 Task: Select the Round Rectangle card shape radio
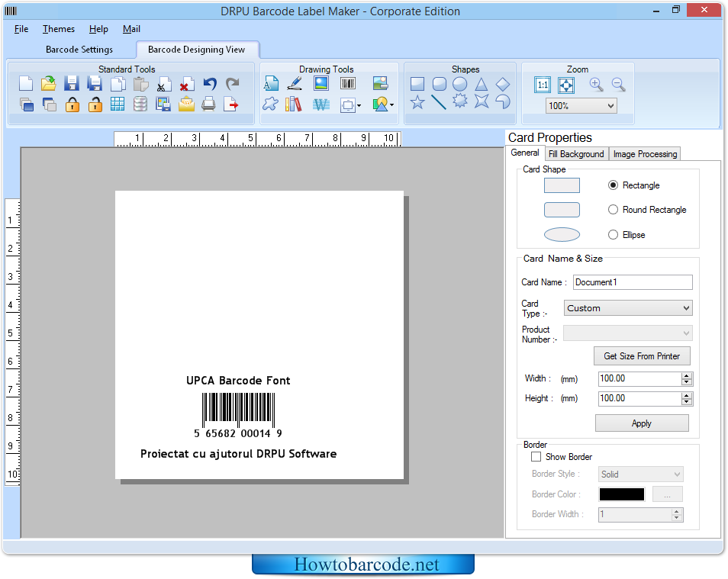click(613, 210)
